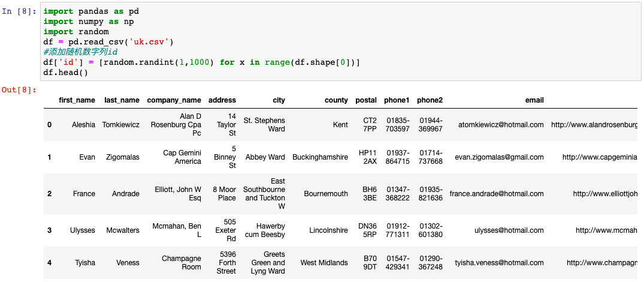Screen dimensions: 644x282
Task: Click the Buckinghamshire county cell
Action: pyautogui.click(x=320, y=157)
